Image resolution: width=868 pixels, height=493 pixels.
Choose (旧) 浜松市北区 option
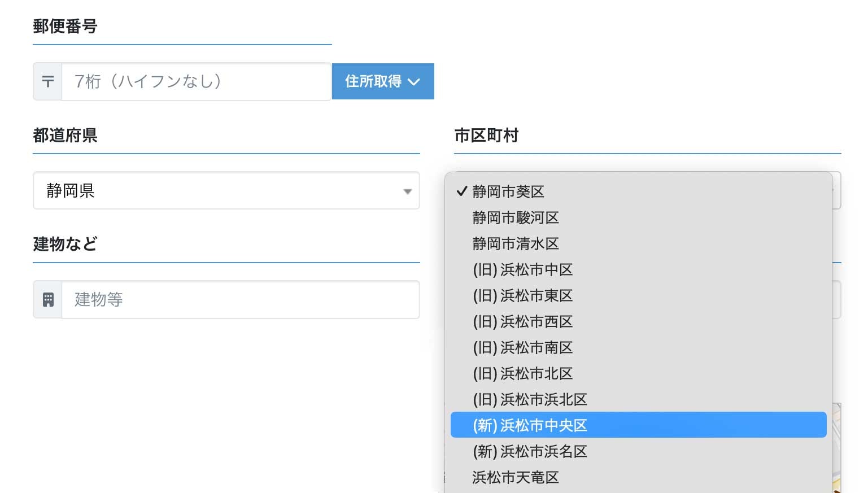pyautogui.click(x=639, y=373)
